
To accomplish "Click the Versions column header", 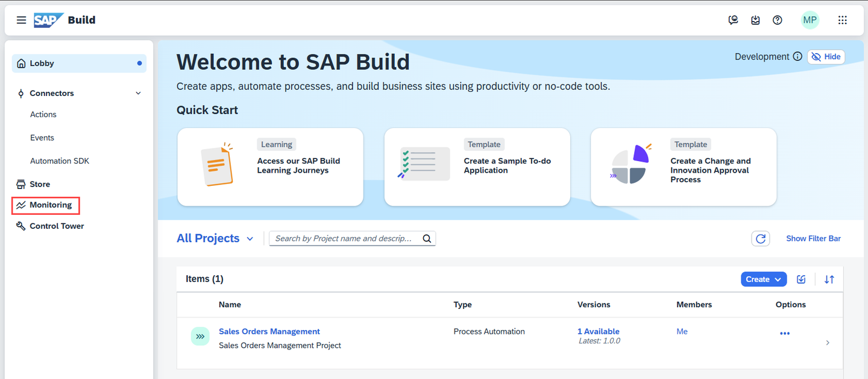I will point(594,305).
